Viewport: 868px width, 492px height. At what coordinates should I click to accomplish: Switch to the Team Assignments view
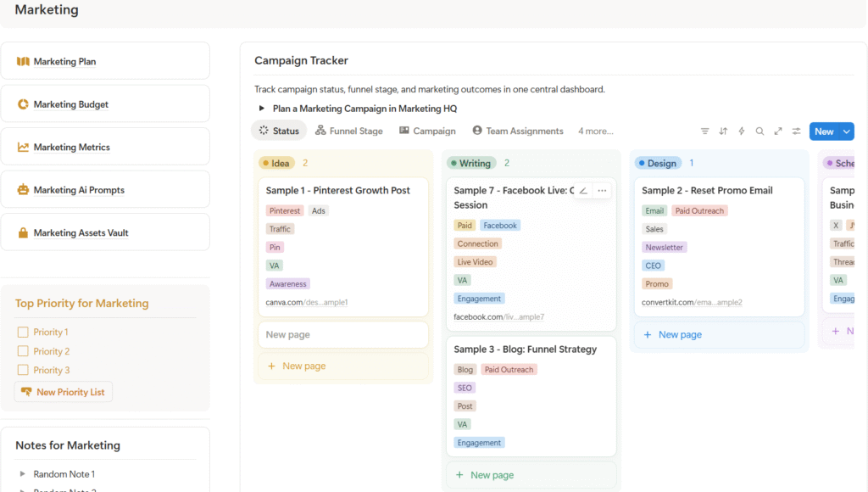click(x=518, y=131)
